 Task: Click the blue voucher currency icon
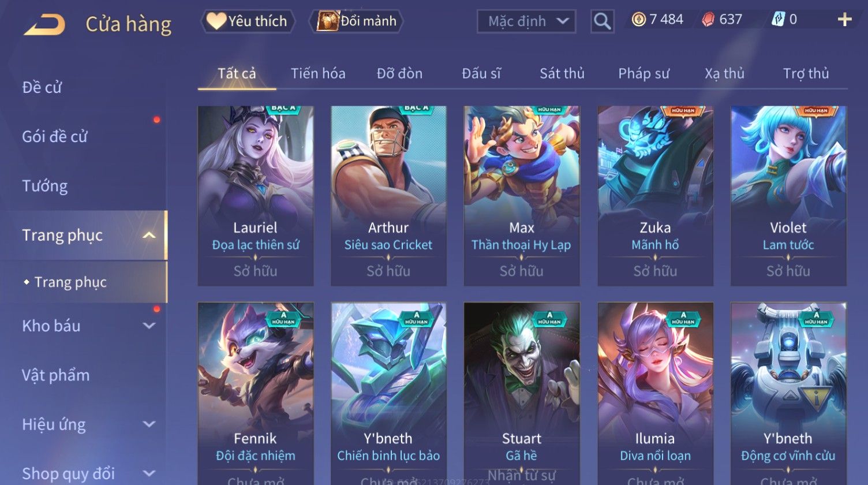click(x=778, y=20)
